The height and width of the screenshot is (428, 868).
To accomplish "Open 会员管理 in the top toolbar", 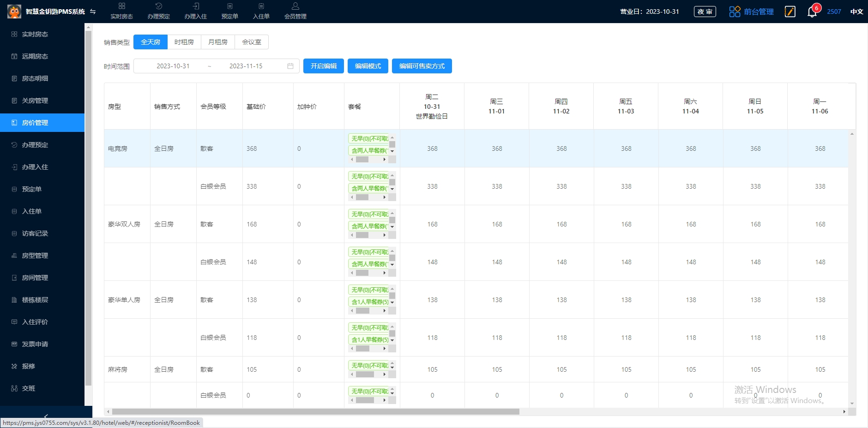I will (x=295, y=11).
